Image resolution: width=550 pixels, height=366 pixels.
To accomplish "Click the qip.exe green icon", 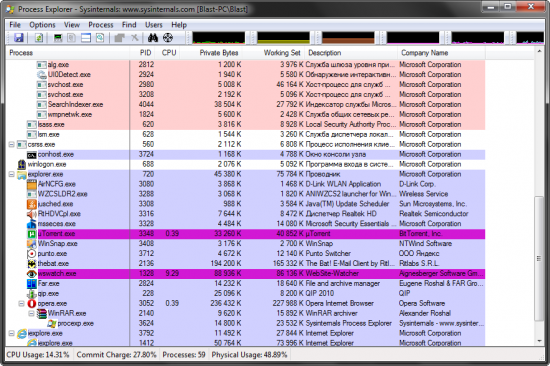I will pos(32,294).
